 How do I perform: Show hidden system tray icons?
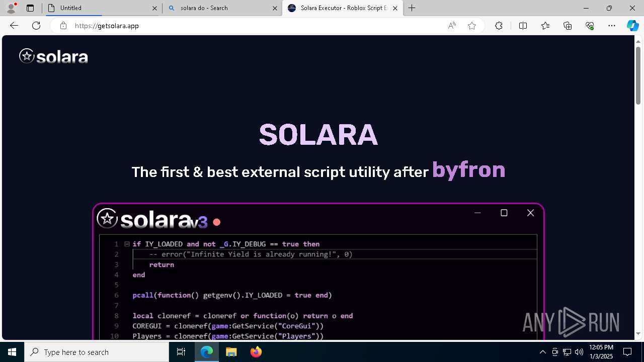tap(542, 352)
